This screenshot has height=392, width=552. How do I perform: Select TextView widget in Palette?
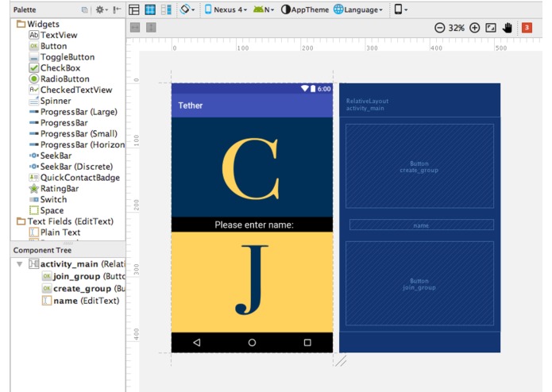point(52,35)
